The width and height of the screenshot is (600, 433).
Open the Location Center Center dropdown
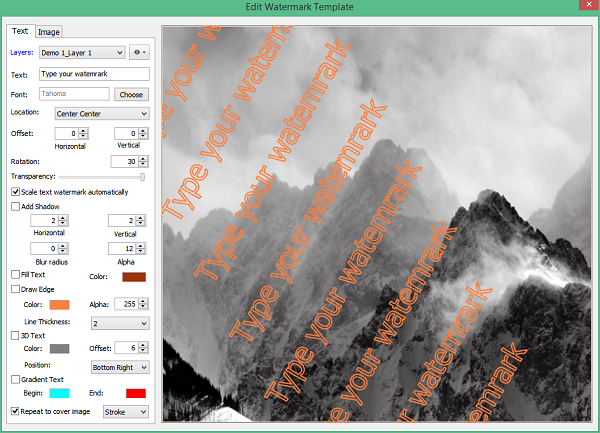pyautogui.click(x=102, y=114)
